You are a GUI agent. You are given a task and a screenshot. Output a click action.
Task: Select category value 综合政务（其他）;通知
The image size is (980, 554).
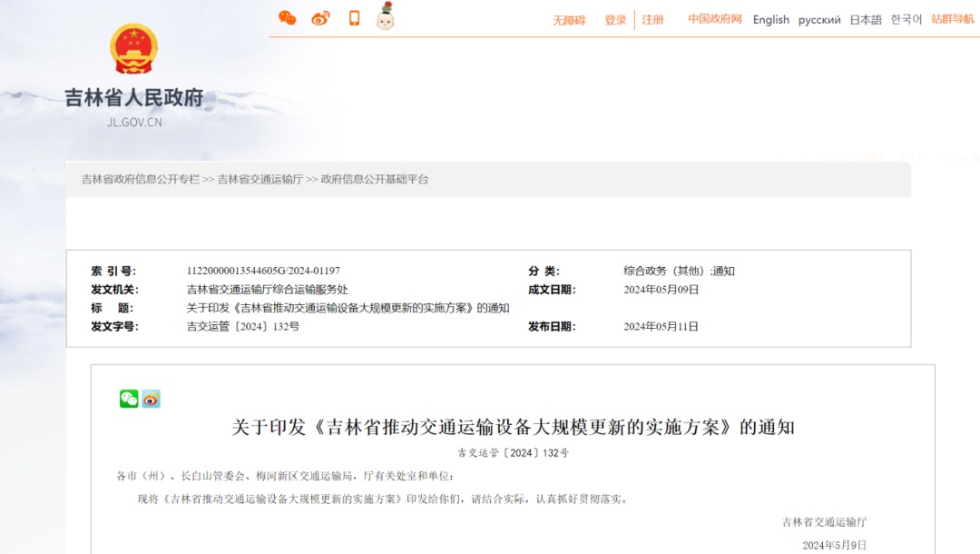679,271
